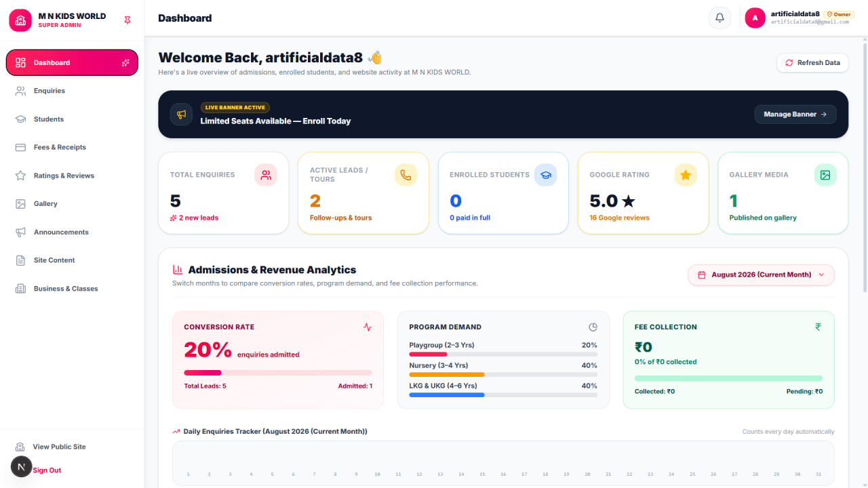Click the Nursery demand progress bar
Image resolution: width=868 pixels, height=488 pixels.
(x=503, y=375)
